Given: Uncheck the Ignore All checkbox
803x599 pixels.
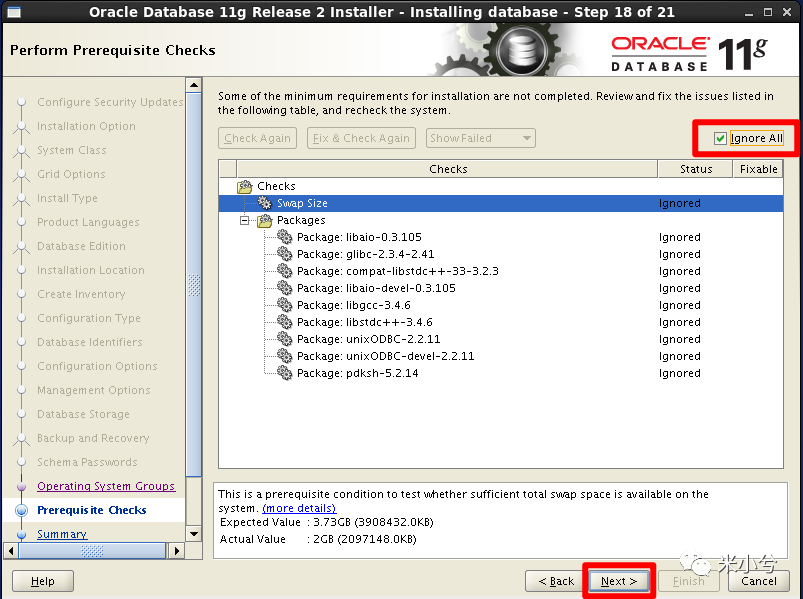Looking at the screenshot, I should [720, 138].
